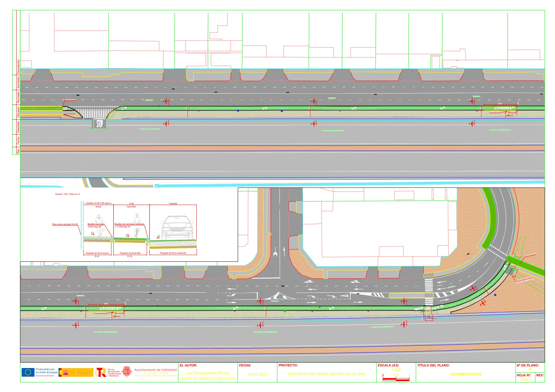The height and width of the screenshot is (392, 555).
Task: Click the project name 'PROYECTO DE CARRIL BICI EN CALLE ORO'
Action: pyautogui.click(x=327, y=374)
